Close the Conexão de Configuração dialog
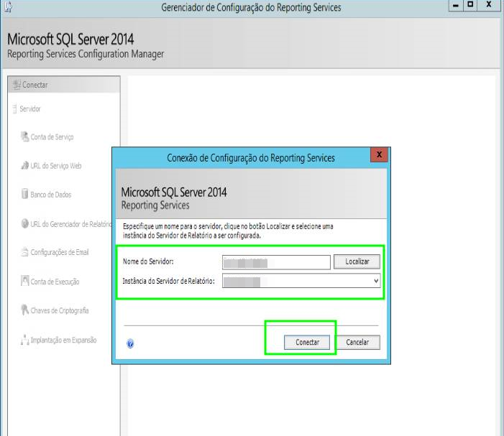Image resolution: width=504 pixels, height=436 pixels. (379, 154)
